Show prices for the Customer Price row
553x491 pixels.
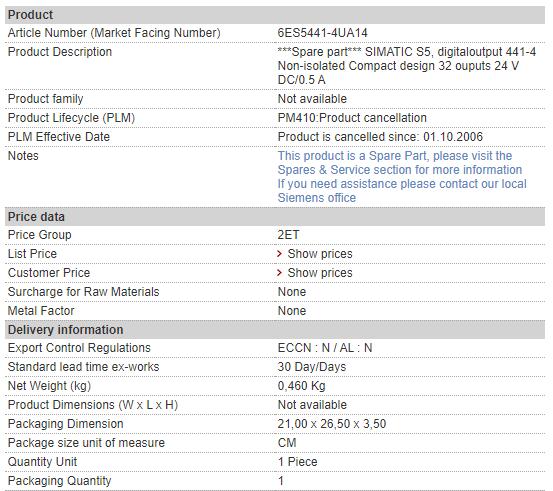click(x=320, y=273)
